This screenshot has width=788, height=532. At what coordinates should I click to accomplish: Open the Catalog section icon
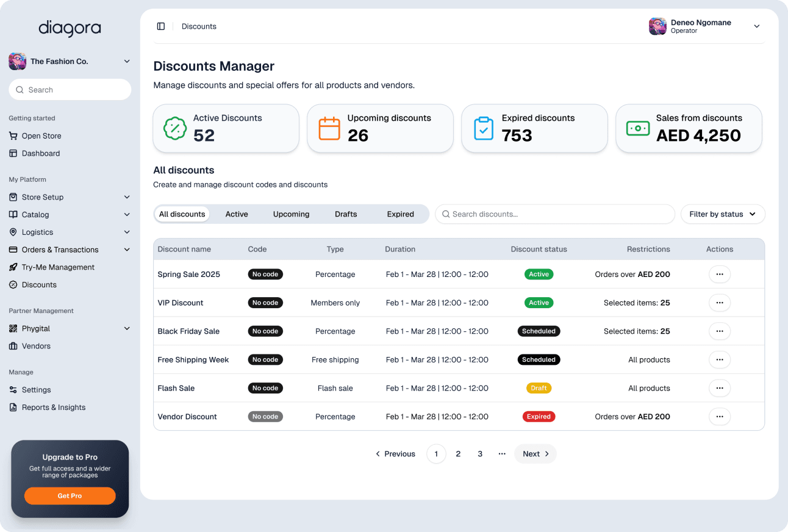[x=13, y=214]
